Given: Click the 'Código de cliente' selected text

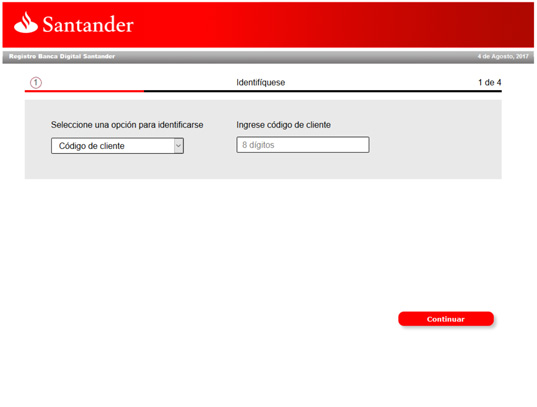Looking at the screenshot, I should click(91, 146).
